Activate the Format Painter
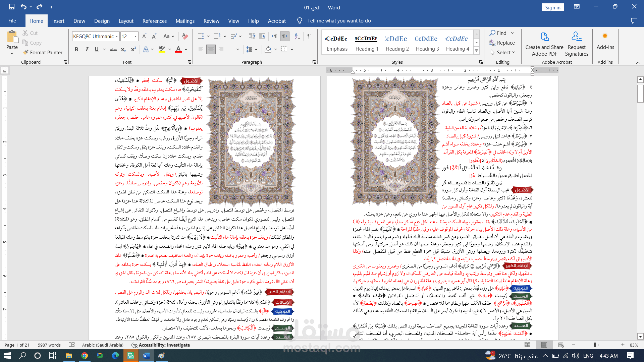 tap(43, 52)
